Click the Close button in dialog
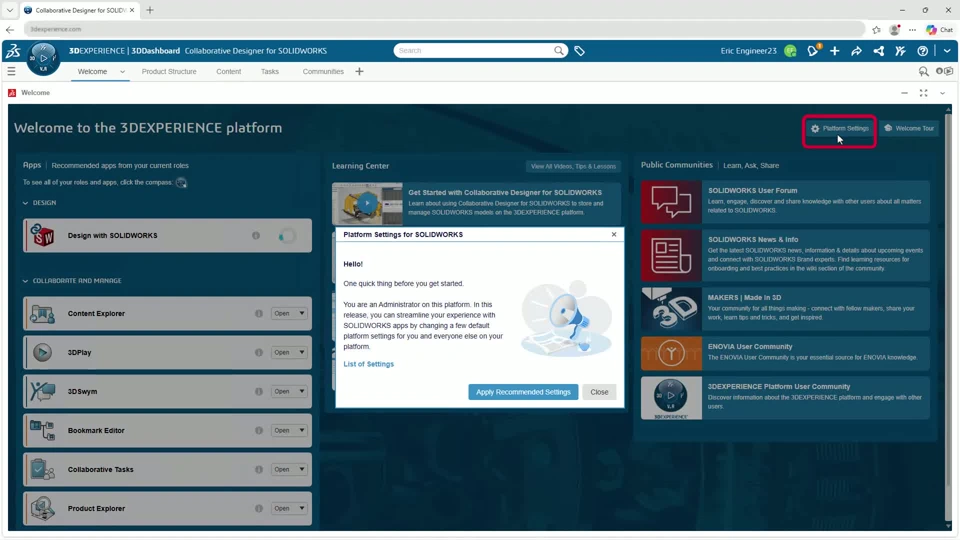 point(599,392)
